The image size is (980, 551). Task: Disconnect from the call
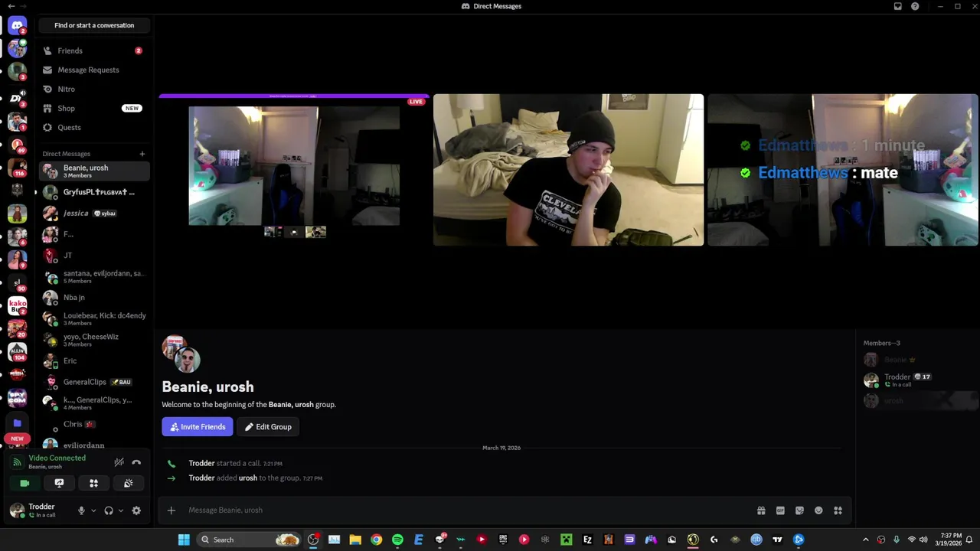136,462
